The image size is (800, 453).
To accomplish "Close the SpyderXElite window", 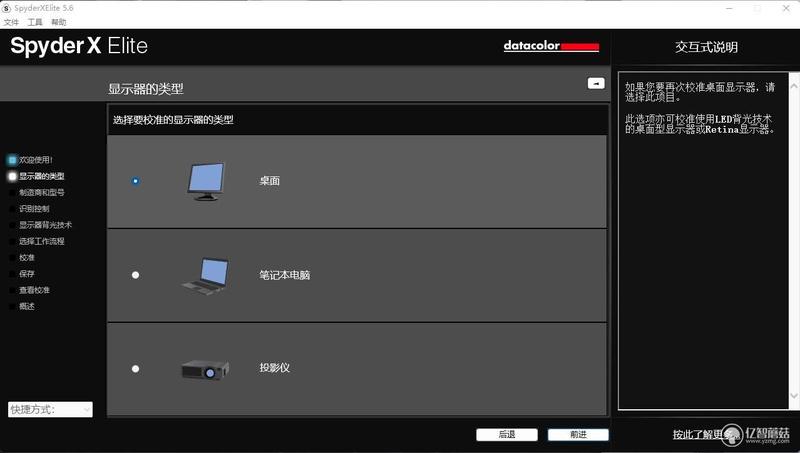I will pyautogui.click(x=786, y=8).
